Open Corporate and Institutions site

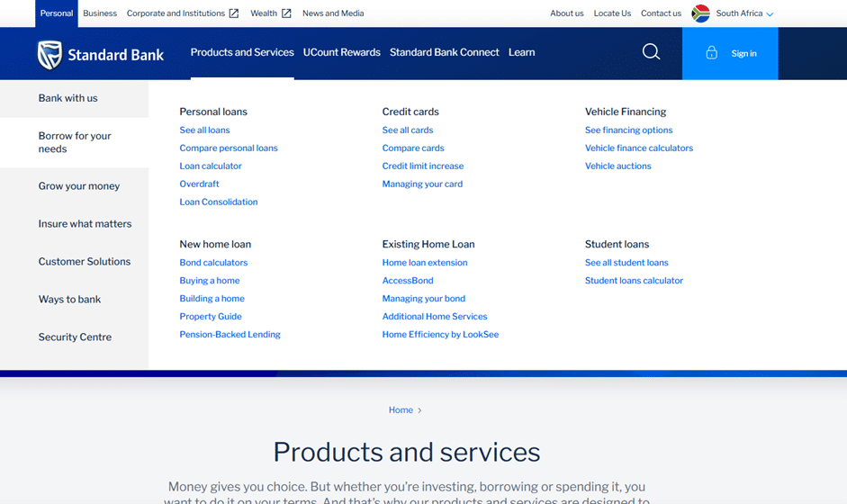pos(176,13)
